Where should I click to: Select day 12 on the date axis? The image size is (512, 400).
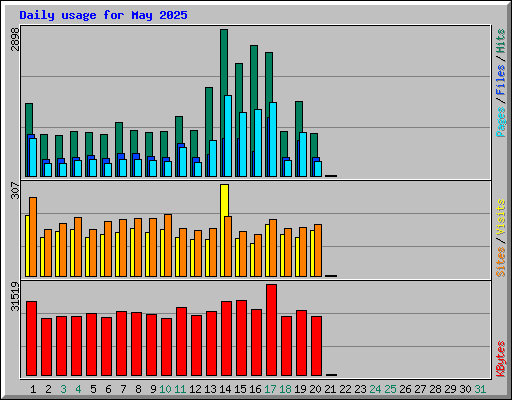195,389
